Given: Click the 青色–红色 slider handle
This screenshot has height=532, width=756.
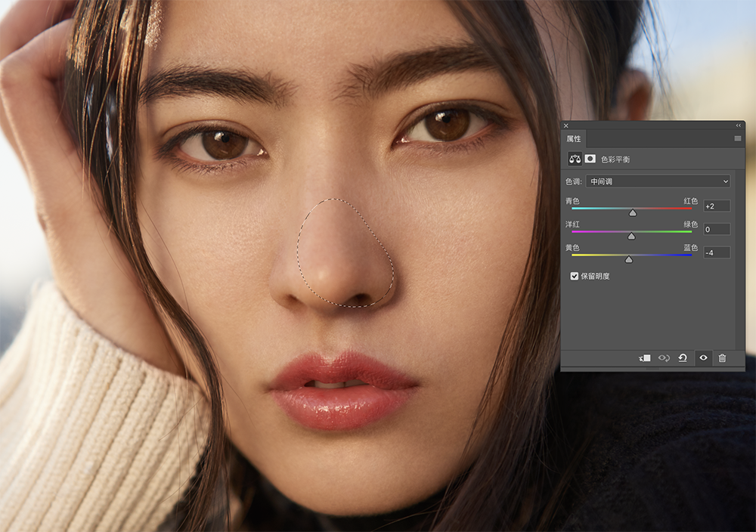Looking at the screenshot, I should 633,213.
